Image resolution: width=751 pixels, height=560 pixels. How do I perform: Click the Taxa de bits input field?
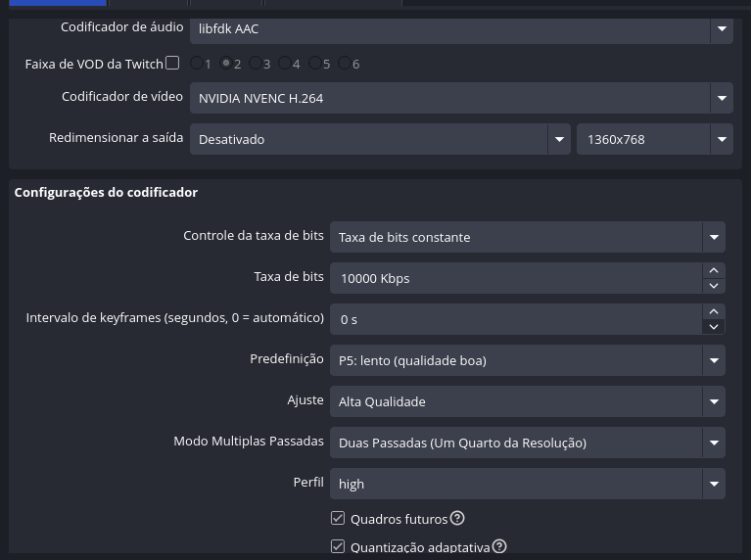point(516,278)
